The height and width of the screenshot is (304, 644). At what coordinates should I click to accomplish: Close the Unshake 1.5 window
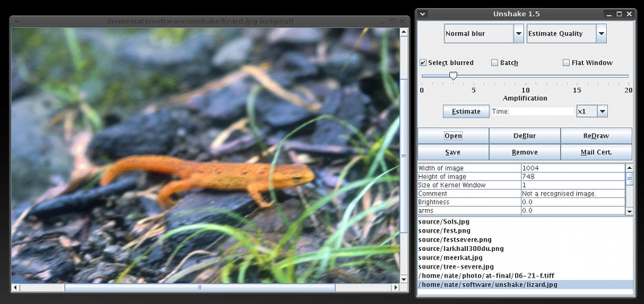click(630, 14)
